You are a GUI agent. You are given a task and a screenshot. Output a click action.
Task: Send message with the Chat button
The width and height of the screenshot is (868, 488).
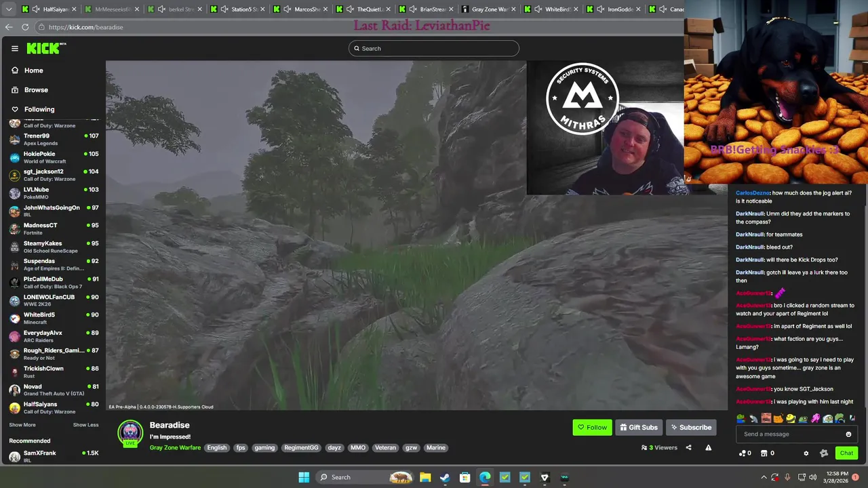(x=846, y=453)
